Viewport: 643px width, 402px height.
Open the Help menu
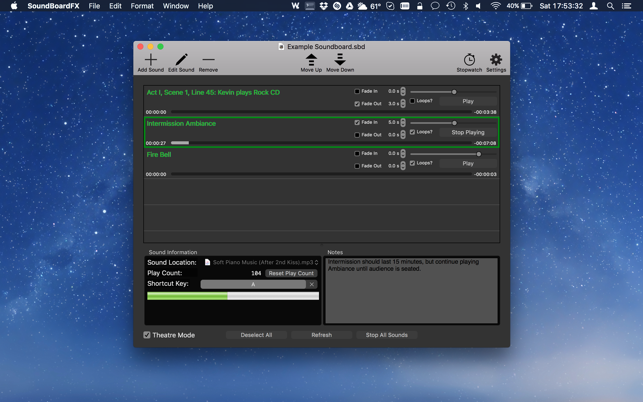click(205, 6)
